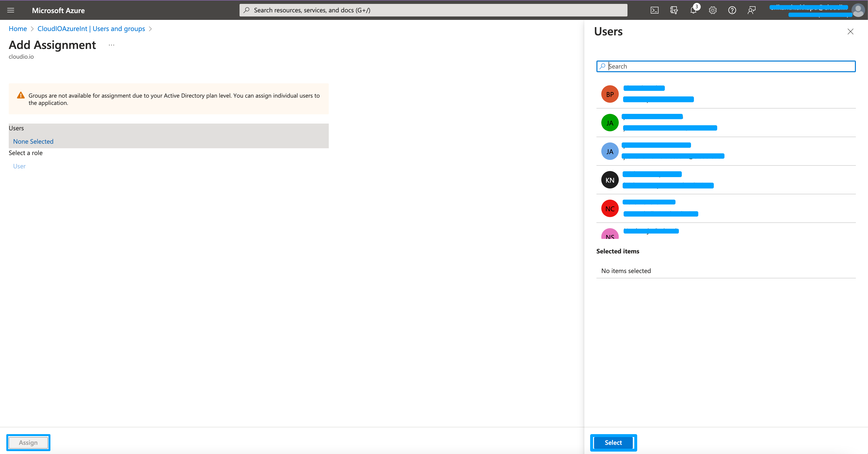The width and height of the screenshot is (868, 454).
Task: Close the Users panel
Action: [850, 32]
